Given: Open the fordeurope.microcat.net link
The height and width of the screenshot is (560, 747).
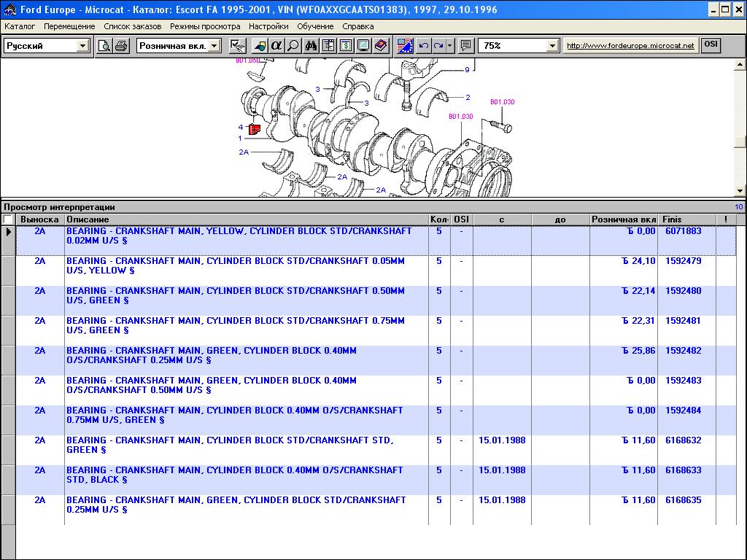Looking at the screenshot, I should pos(630,46).
